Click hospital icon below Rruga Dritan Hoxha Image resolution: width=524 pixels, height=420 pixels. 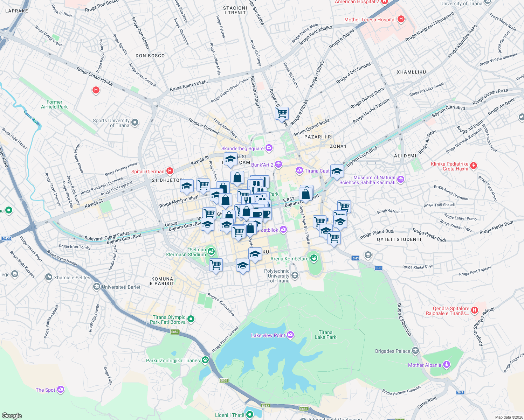[x=96, y=90]
